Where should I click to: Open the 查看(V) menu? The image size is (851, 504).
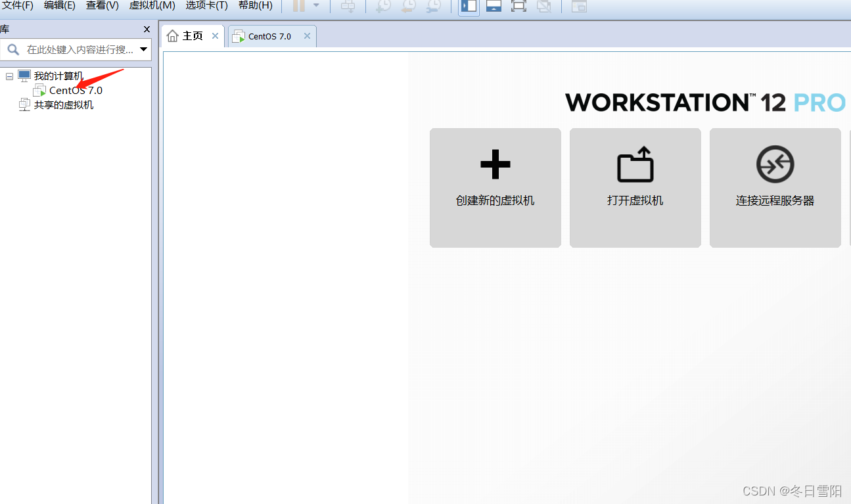[x=103, y=6]
